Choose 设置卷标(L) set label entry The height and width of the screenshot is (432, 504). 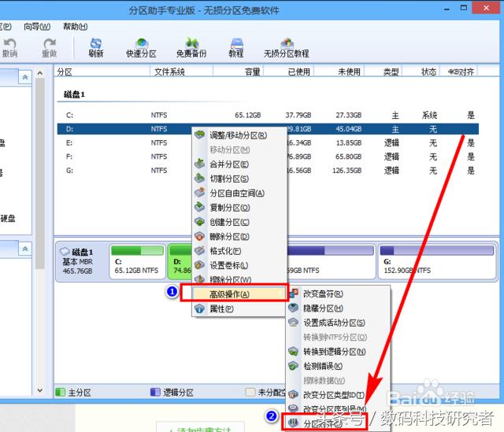(x=239, y=265)
